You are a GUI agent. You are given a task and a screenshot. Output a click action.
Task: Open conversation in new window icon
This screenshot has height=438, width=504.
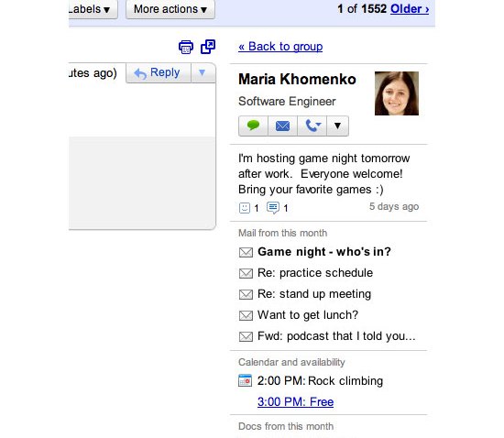tap(208, 47)
